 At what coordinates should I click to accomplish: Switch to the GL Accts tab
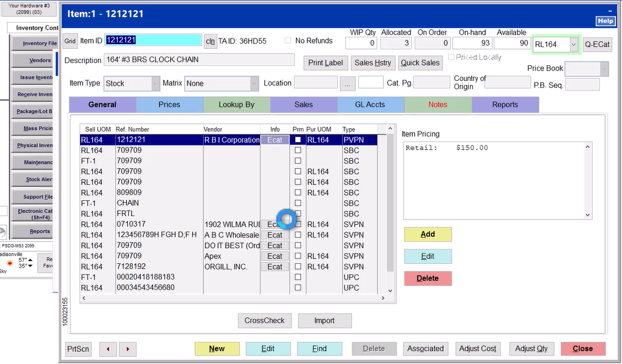[370, 105]
